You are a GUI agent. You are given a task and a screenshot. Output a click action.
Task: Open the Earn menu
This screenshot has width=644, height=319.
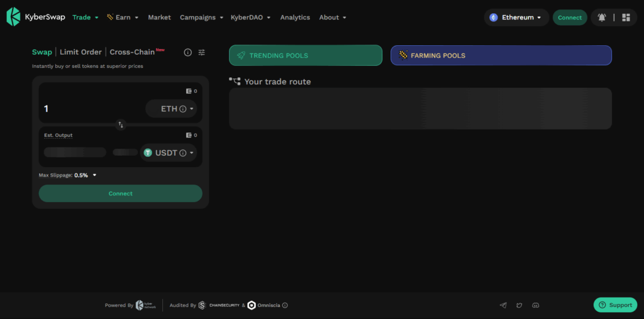point(123,18)
